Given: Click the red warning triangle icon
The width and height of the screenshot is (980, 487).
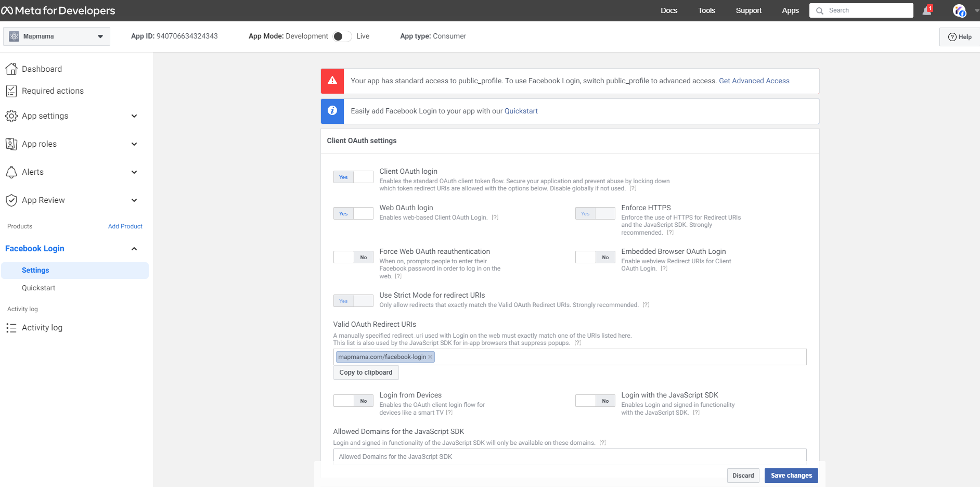Looking at the screenshot, I should [332, 81].
